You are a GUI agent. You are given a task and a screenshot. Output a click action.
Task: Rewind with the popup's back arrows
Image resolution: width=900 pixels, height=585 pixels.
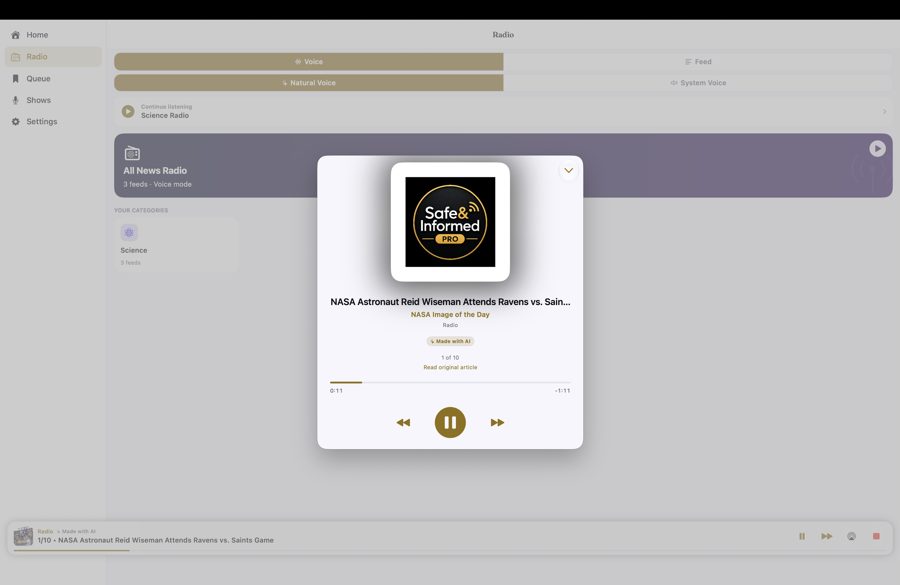pos(404,423)
